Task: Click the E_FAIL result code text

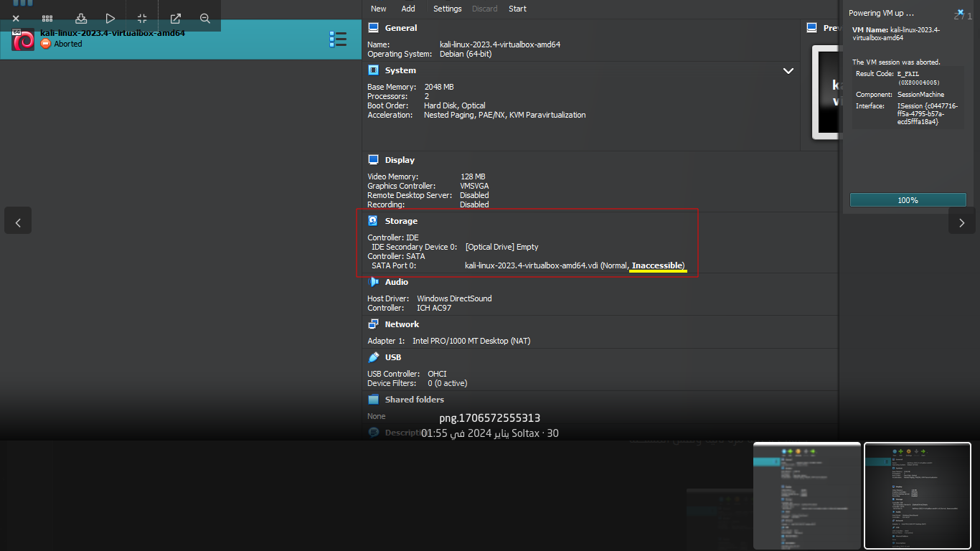Action: click(908, 74)
